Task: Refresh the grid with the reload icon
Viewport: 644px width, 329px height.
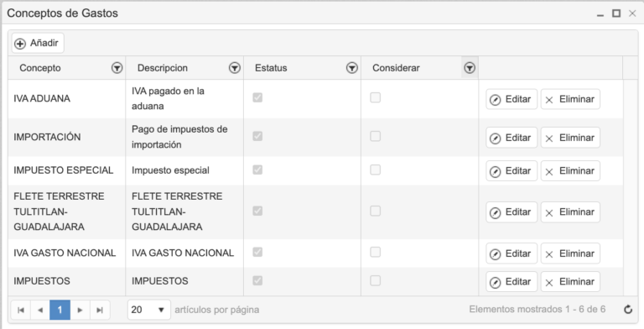Action: click(x=628, y=310)
